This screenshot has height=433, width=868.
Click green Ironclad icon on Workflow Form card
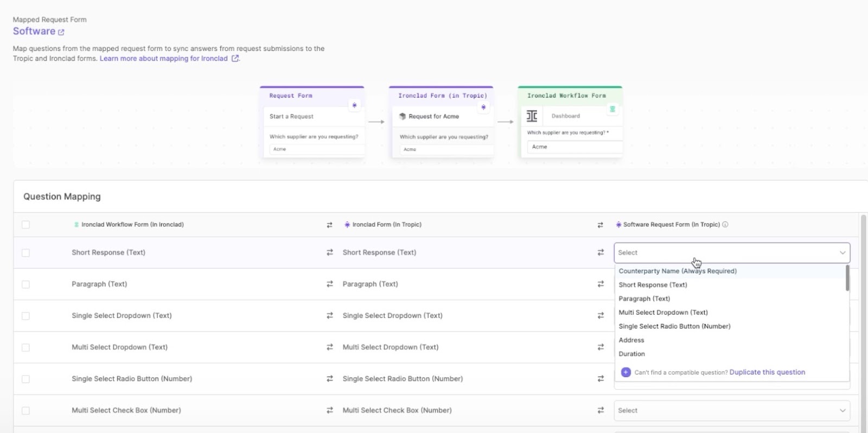[x=612, y=109]
